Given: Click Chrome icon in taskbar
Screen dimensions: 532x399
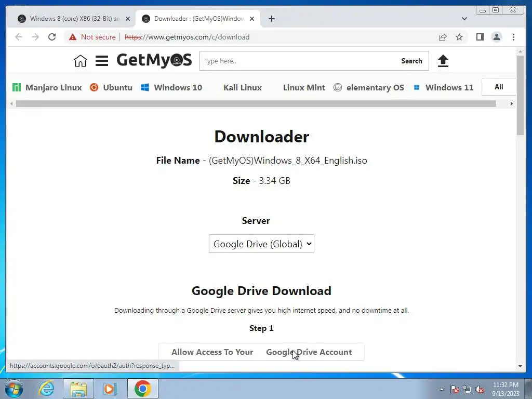Looking at the screenshot, I should coord(143,389).
